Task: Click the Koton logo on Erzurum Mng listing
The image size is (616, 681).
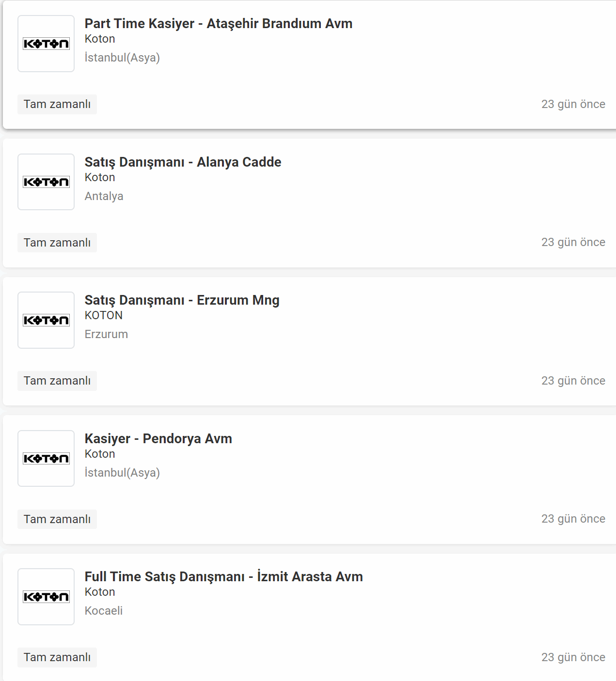Action: (46, 320)
